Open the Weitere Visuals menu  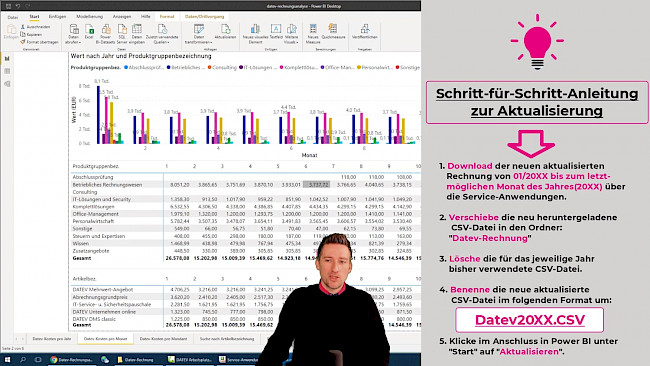291,34
